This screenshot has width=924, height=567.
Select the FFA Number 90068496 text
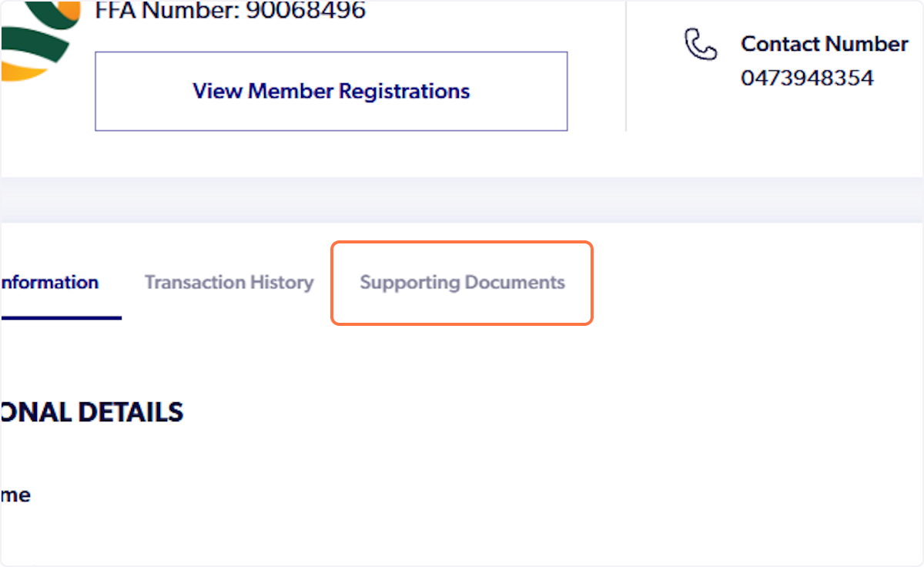coord(229,12)
